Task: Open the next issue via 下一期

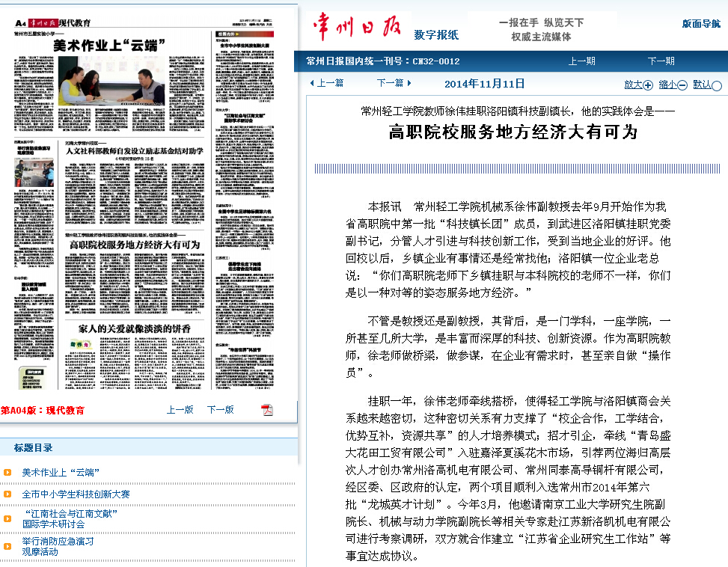Action: pyautogui.click(x=661, y=61)
